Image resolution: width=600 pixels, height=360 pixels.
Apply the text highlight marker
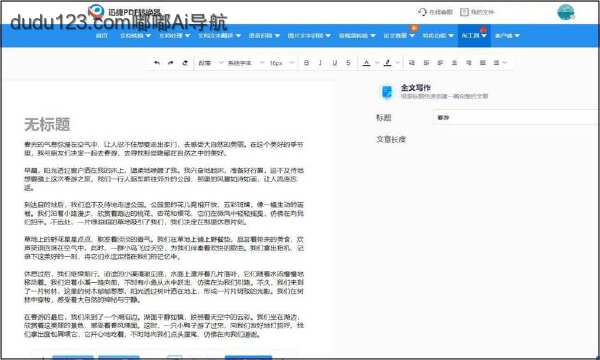pos(388,63)
